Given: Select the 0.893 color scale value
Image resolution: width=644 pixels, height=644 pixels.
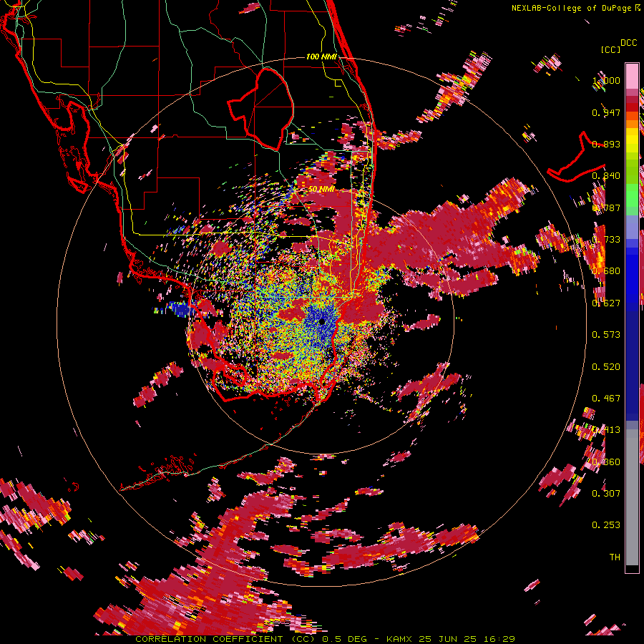Looking at the screenshot, I should (606, 144).
